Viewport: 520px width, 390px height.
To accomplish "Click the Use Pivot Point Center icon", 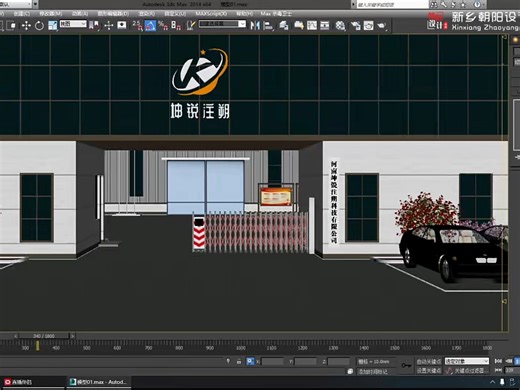I will pyautogui.click(x=94, y=26).
